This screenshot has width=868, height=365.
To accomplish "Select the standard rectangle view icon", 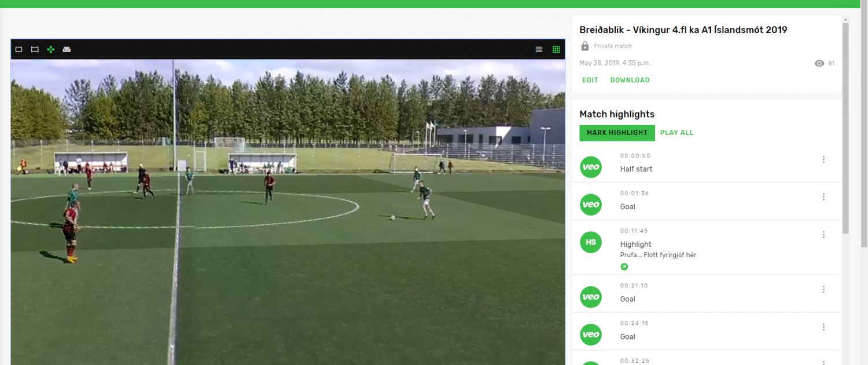I will [19, 49].
